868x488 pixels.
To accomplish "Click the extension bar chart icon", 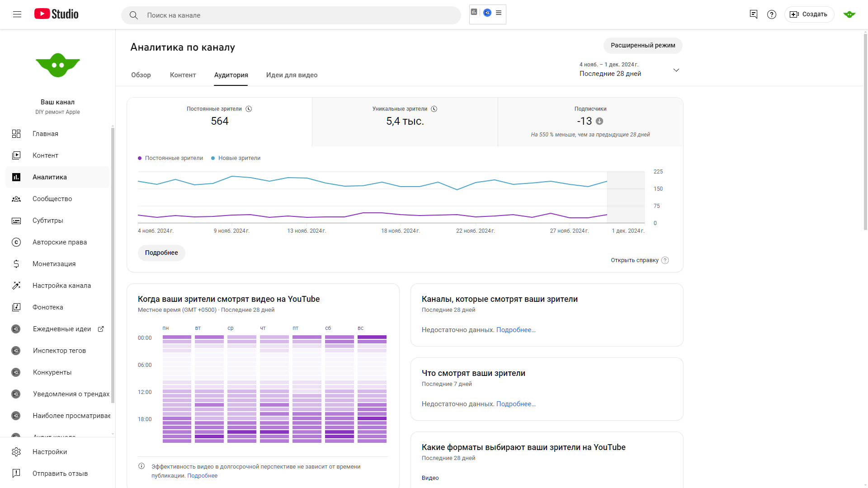I will [x=474, y=12].
